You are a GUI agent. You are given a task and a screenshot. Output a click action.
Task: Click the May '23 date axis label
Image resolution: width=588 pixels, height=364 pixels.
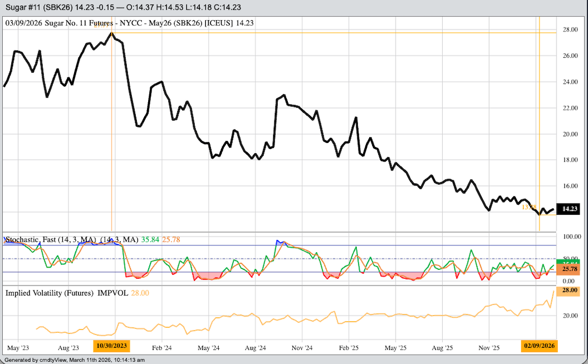18,348
